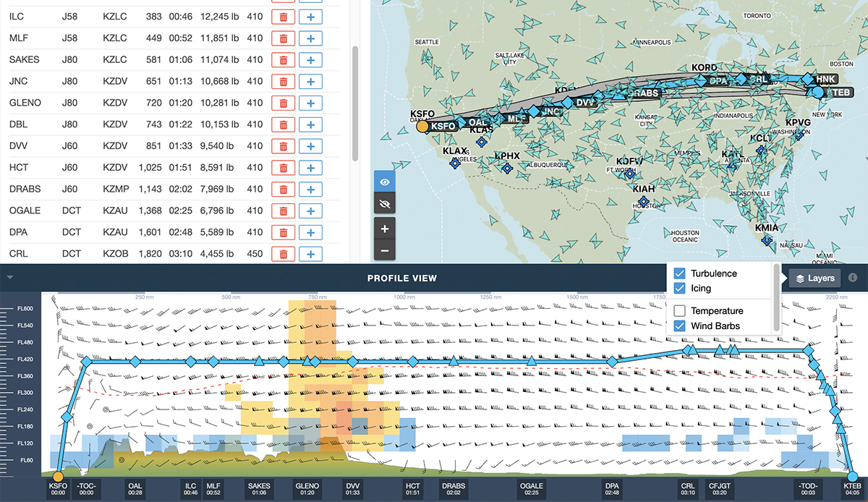Click the plus icon on JNC row
868x502 pixels.
(x=310, y=81)
